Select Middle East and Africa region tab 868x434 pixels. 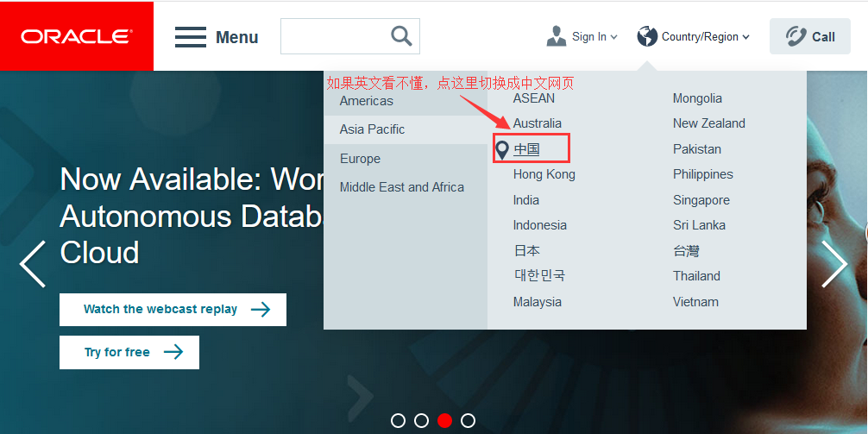point(402,187)
